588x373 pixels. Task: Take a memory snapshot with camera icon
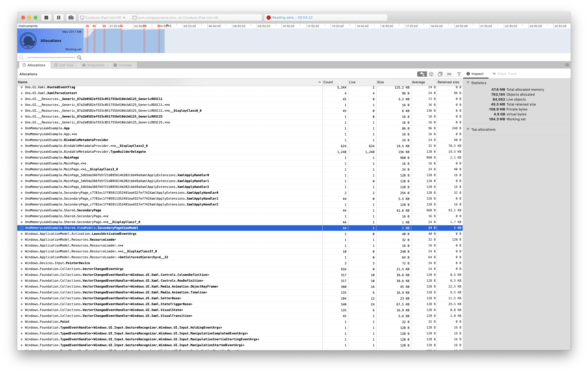point(71,18)
